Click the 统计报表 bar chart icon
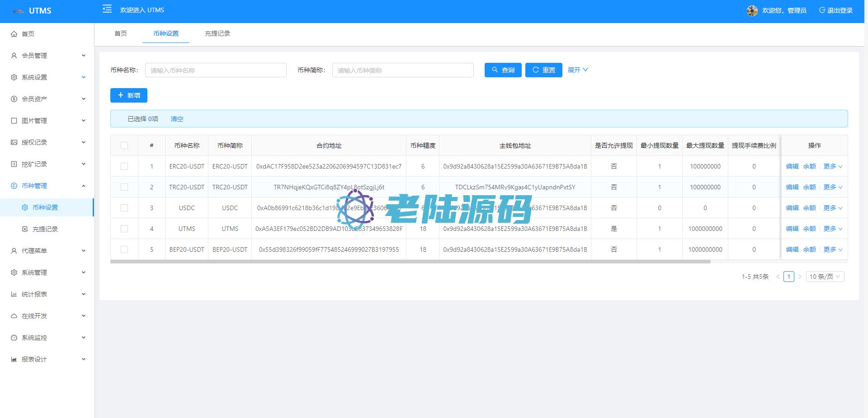This screenshot has height=418, width=868. pyautogui.click(x=14, y=294)
